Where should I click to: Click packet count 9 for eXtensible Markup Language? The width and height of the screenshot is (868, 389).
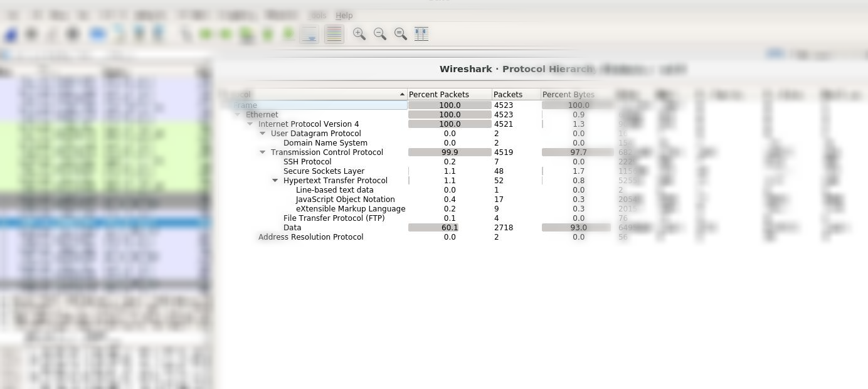coord(497,209)
